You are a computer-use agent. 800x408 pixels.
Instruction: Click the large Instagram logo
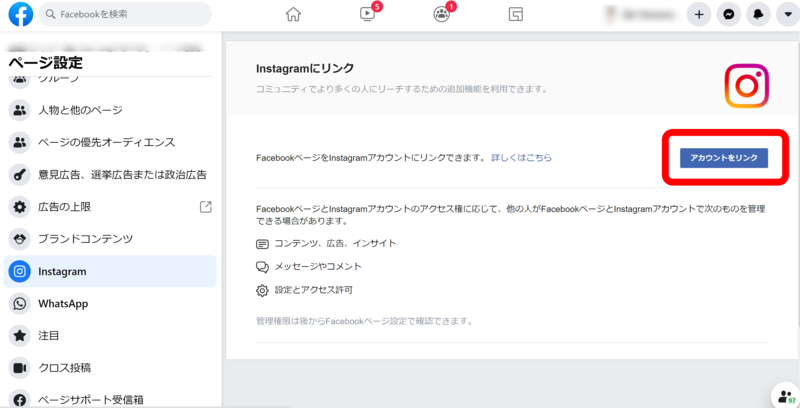click(746, 86)
